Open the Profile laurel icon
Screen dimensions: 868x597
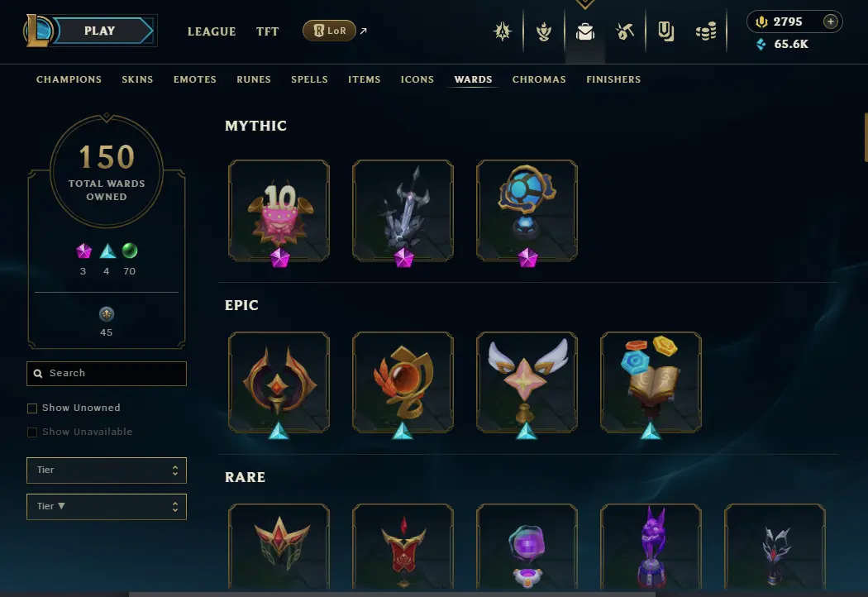544,31
